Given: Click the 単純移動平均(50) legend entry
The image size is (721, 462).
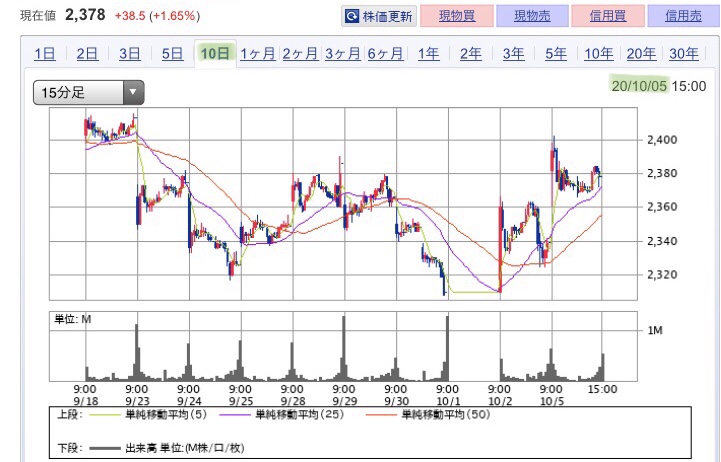Looking at the screenshot, I should pyautogui.click(x=428, y=415).
